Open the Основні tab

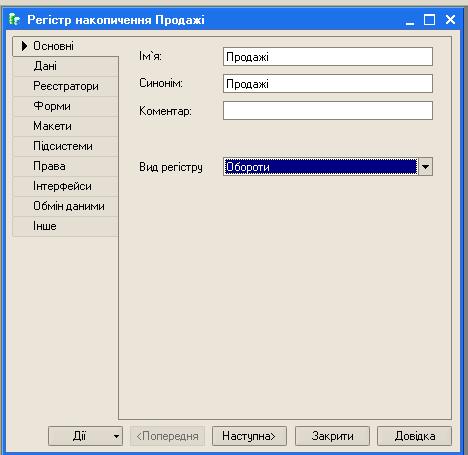[x=65, y=46]
